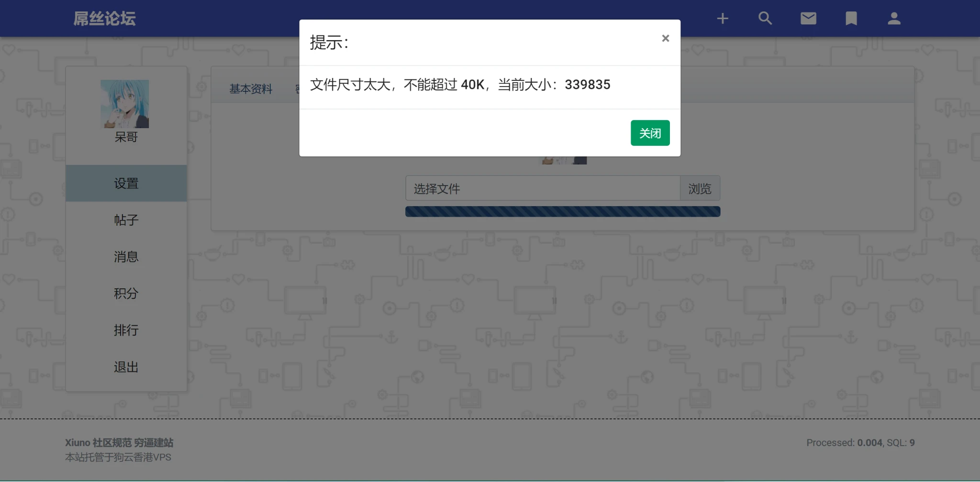Open the bookmark icon in header

coord(851,19)
